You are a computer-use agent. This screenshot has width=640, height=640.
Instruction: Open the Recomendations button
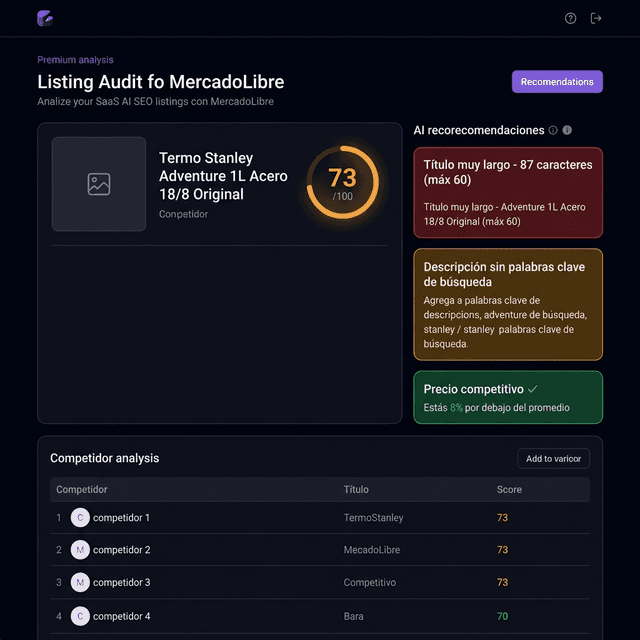click(557, 82)
